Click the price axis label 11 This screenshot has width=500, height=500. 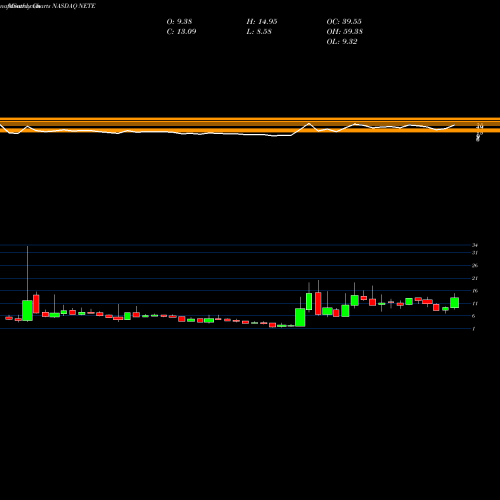475,304
